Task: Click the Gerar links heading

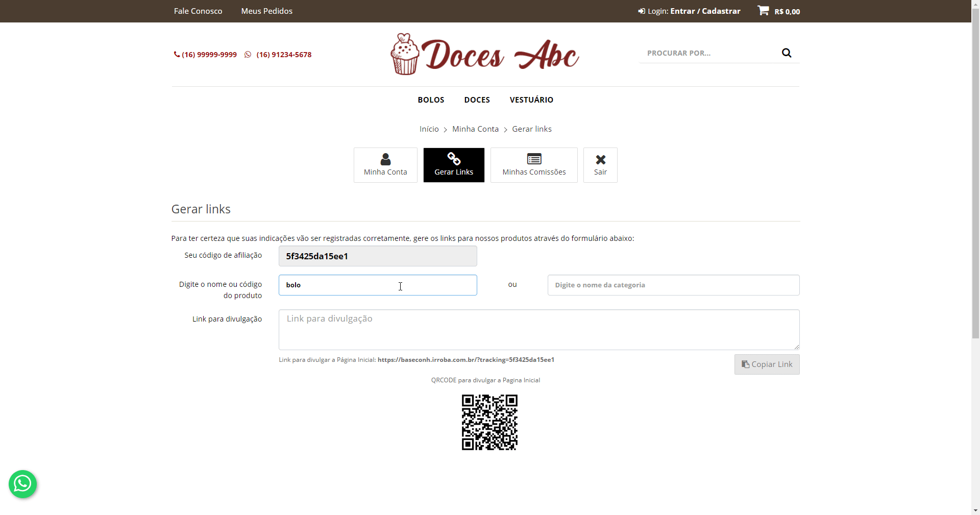Action: 201,209
